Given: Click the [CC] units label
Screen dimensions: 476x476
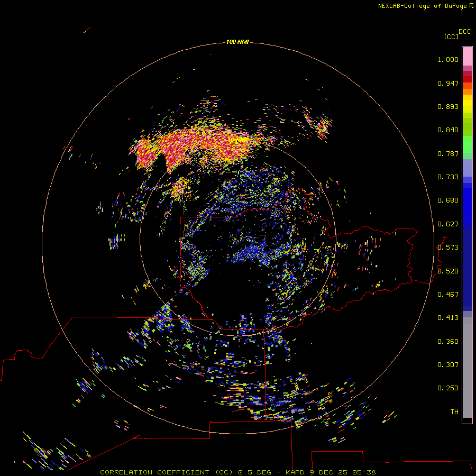Looking at the screenshot, I should (x=451, y=36).
